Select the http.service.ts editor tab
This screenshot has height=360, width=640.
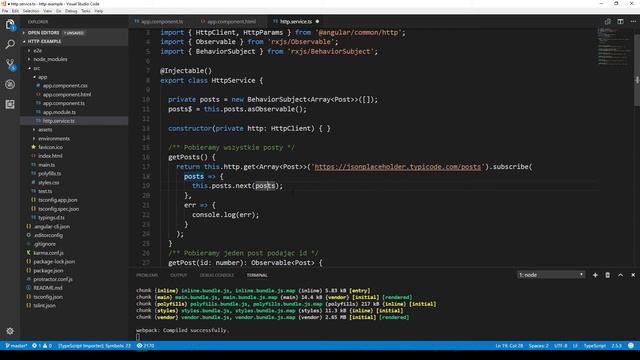click(296, 22)
